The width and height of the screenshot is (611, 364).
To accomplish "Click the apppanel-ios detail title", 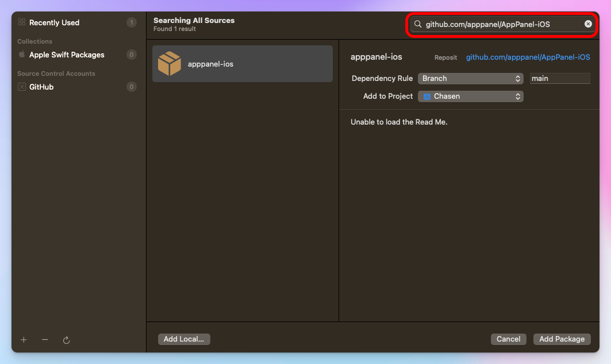I will (x=376, y=57).
